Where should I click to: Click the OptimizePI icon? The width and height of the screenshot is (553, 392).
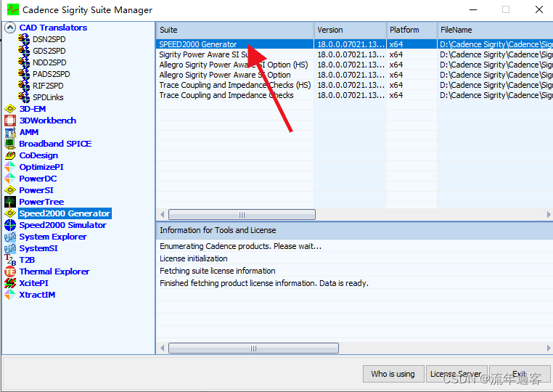[10, 167]
